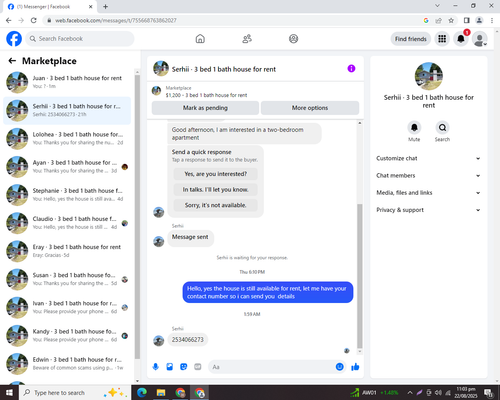
Task: Open the Facebook logo home link
Action: point(14,39)
